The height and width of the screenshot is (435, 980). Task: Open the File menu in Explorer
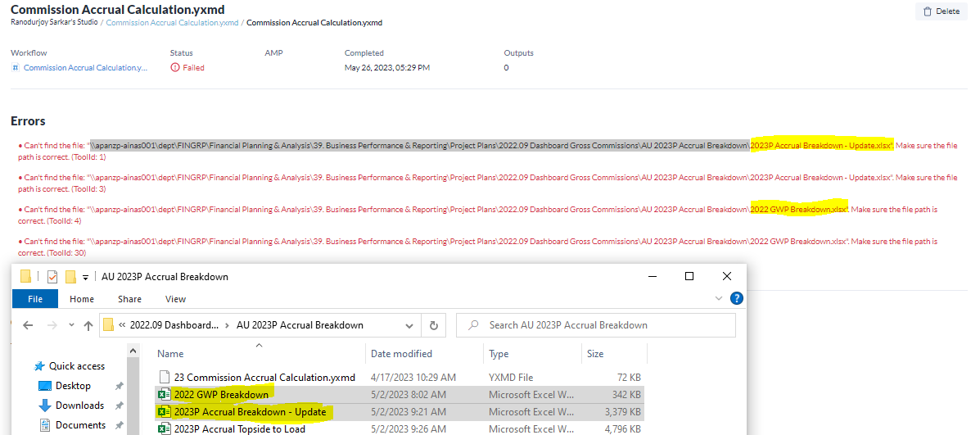coord(35,299)
